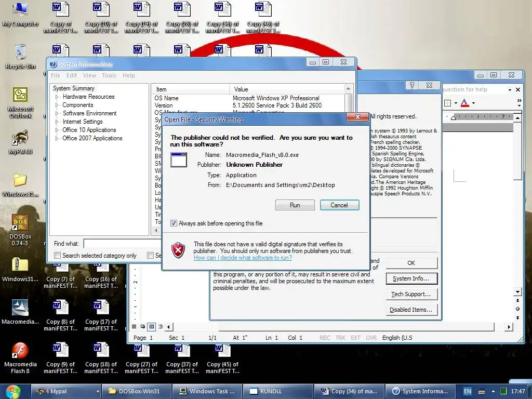Expand the Components tree node

[x=57, y=105]
